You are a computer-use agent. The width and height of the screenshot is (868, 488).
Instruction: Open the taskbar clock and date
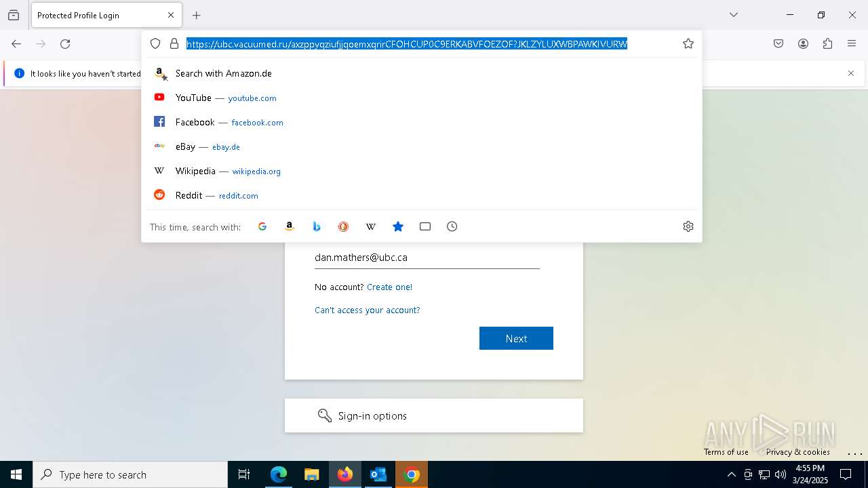[x=810, y=474]
